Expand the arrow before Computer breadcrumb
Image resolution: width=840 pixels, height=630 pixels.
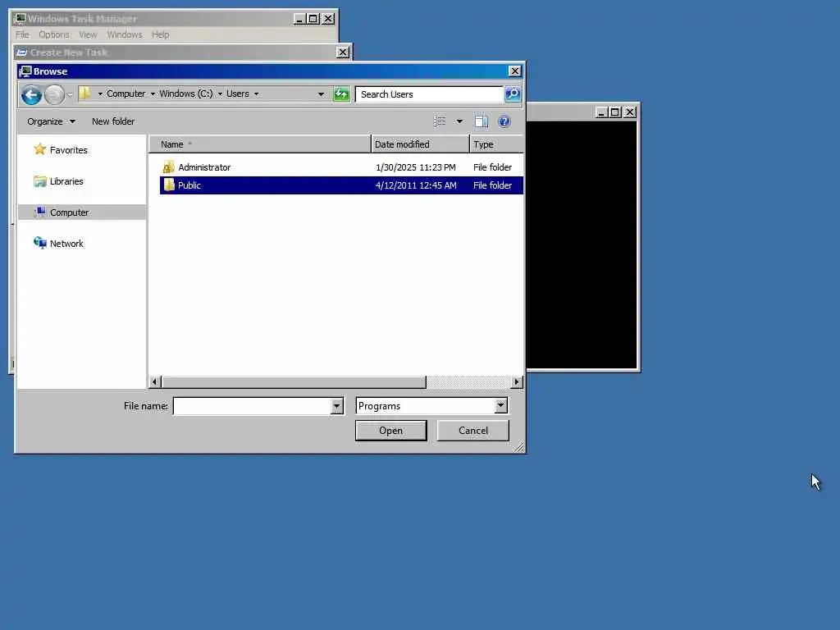pos(99,94)
